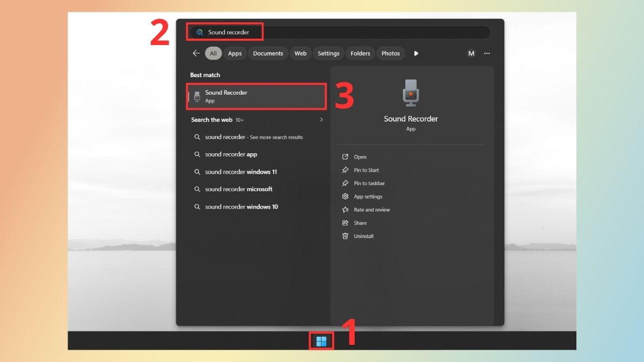Open Sound Recorder best match result
Image resolution: width=644 pixels, height=362 pixels.
257,97
